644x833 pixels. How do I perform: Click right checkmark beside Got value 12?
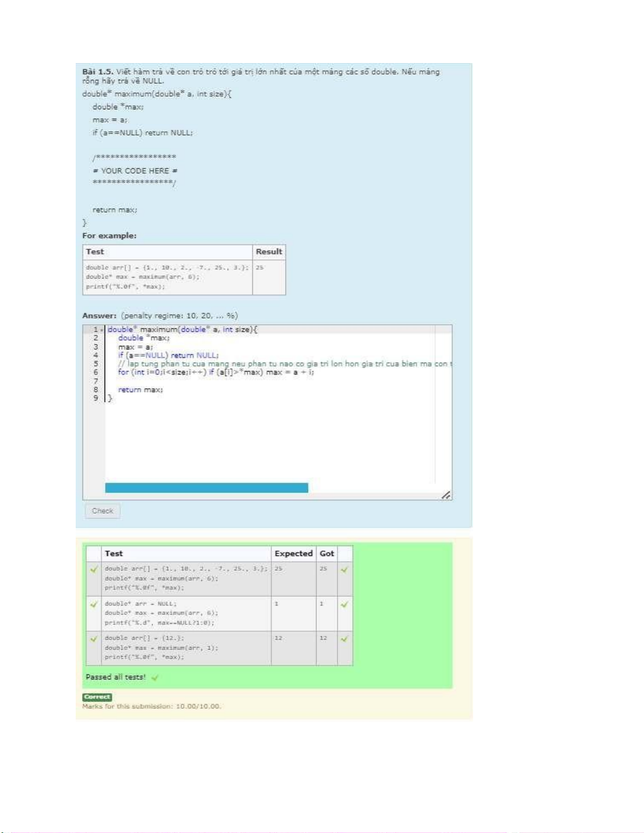(344, 639)
